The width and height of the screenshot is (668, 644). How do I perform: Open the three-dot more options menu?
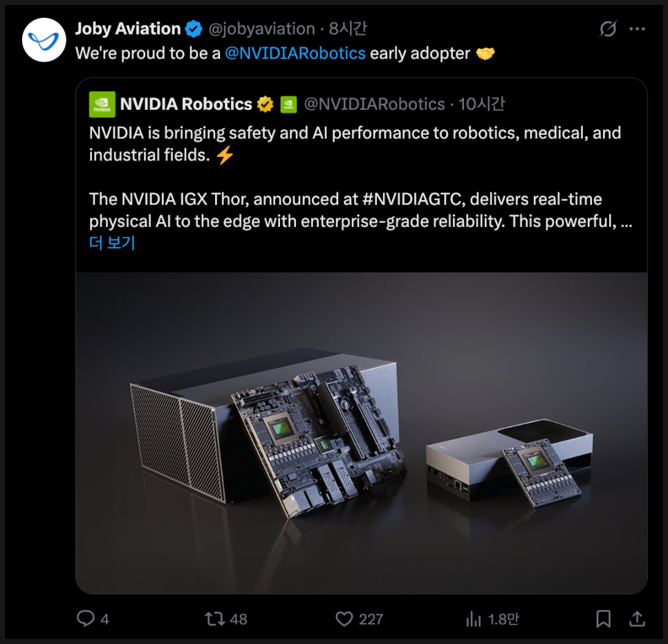(x=637, y=29)
